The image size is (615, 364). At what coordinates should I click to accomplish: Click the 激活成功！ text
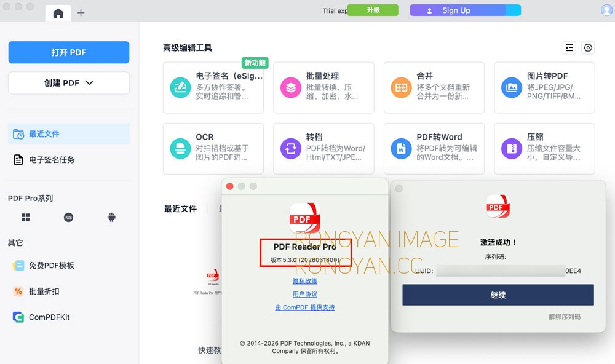pos(498,242)
